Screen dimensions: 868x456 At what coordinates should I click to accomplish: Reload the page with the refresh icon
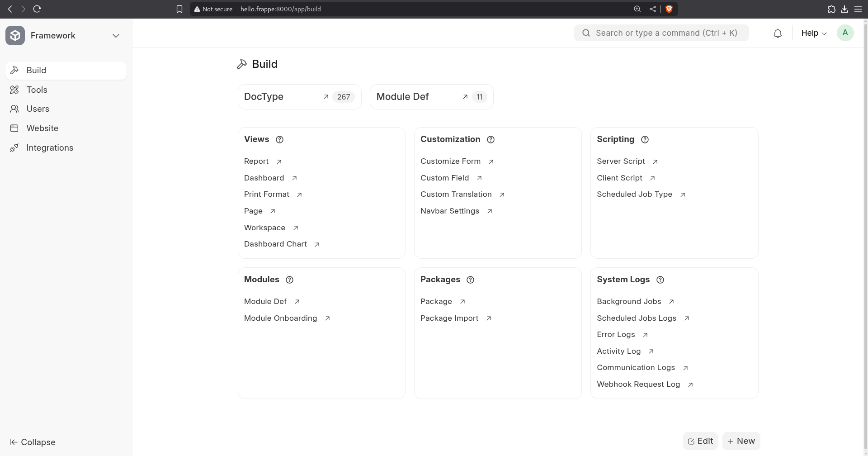[37, 9]
